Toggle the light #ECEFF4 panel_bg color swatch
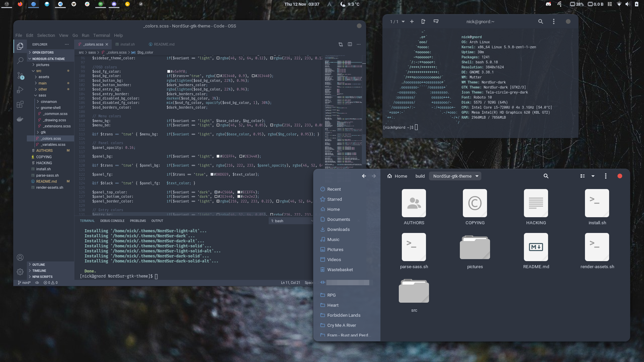Screen dimensions: 644x362 click(x=218, y=157)
